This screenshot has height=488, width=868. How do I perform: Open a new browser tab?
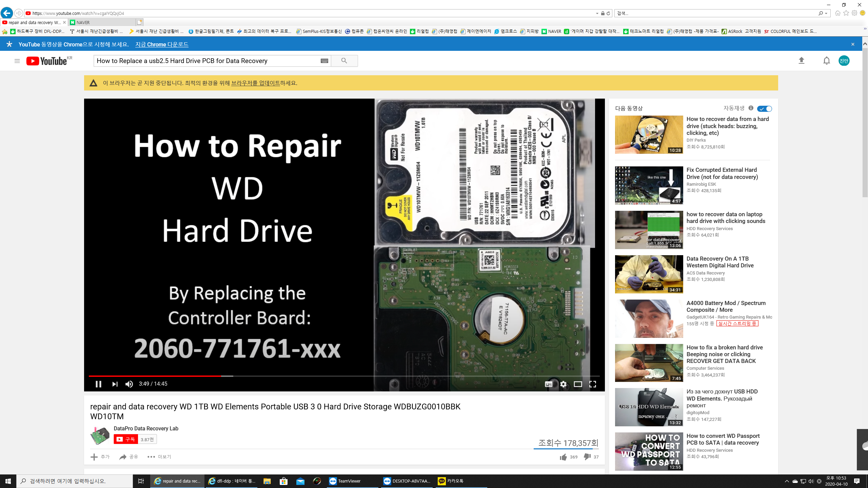(x=139, y=22)
